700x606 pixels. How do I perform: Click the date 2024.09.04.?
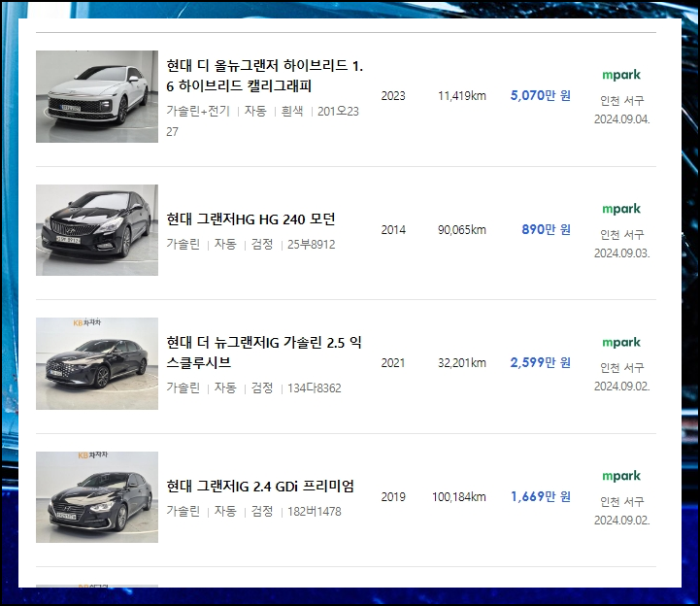click(622, 119)
